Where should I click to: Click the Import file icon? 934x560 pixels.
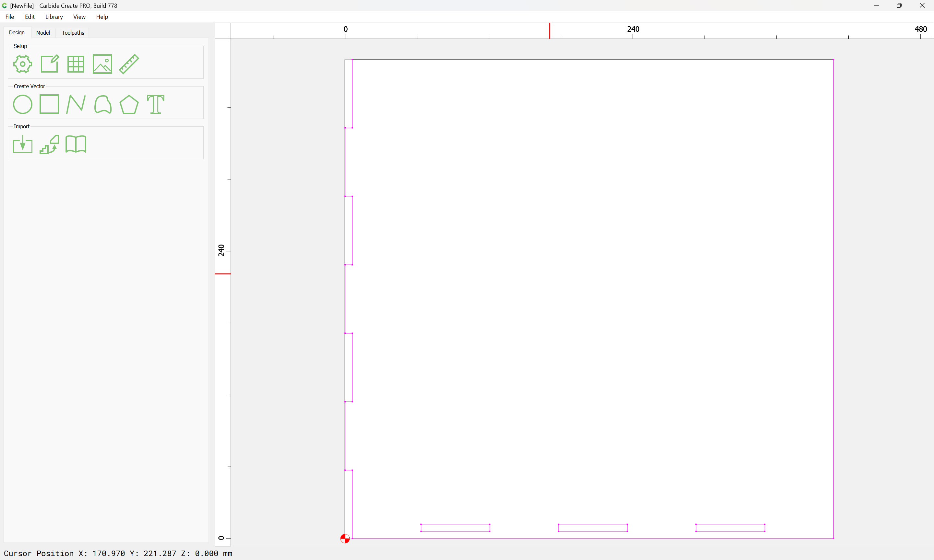point(23,144)
